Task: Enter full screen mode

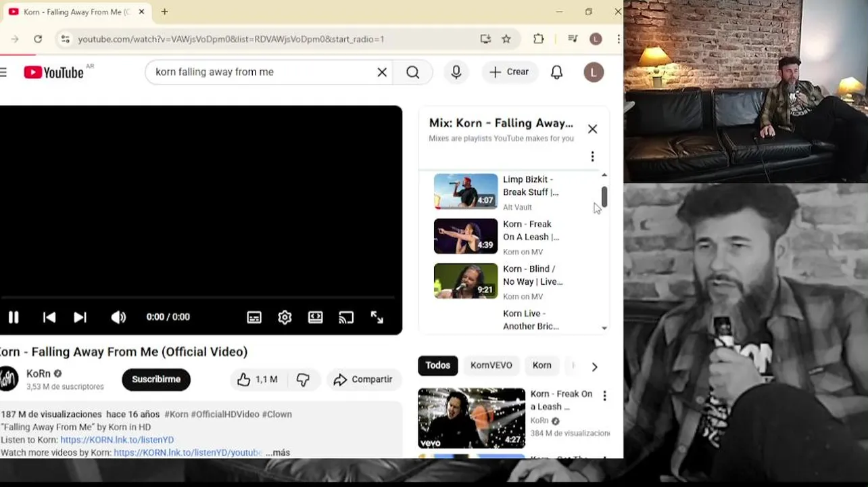Action: tap(377, 317)
